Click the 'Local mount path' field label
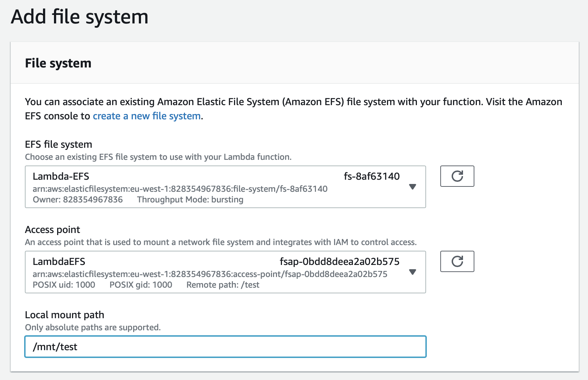The image size is (588, 380). coord(65,315)
